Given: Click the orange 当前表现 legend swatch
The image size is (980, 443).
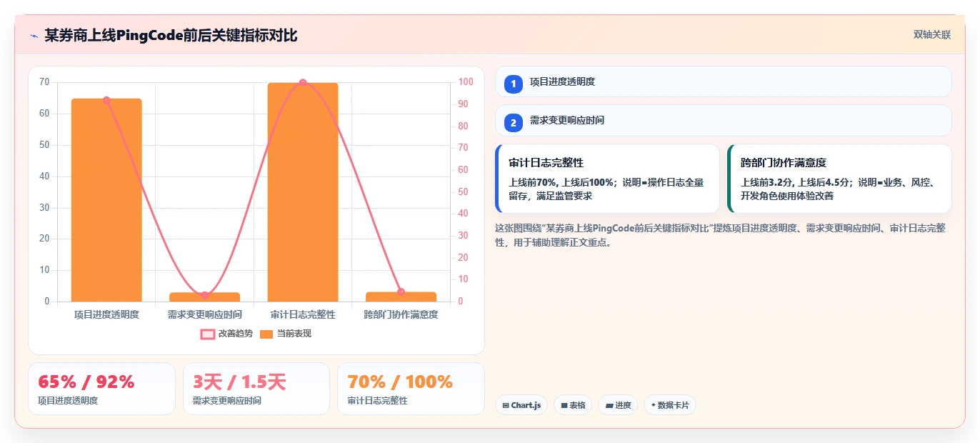Looking at the screenshot, I should [x=266, y=334].
